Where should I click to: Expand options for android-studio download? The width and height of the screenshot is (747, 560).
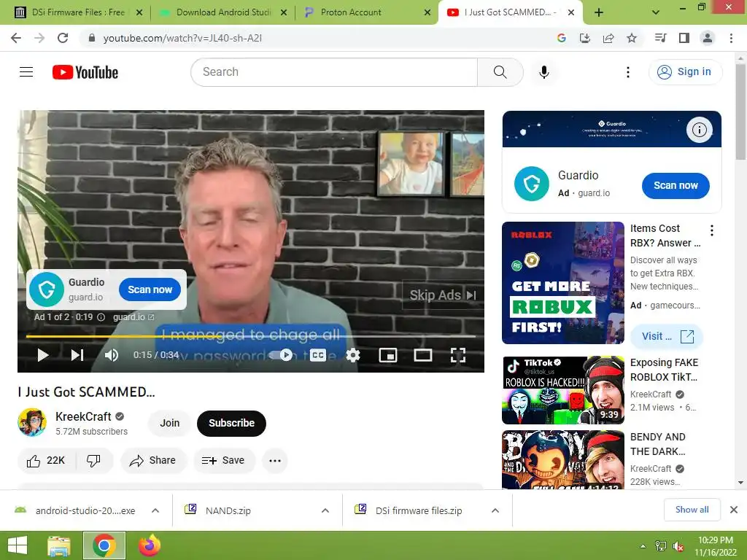click(x=155, y=510)
